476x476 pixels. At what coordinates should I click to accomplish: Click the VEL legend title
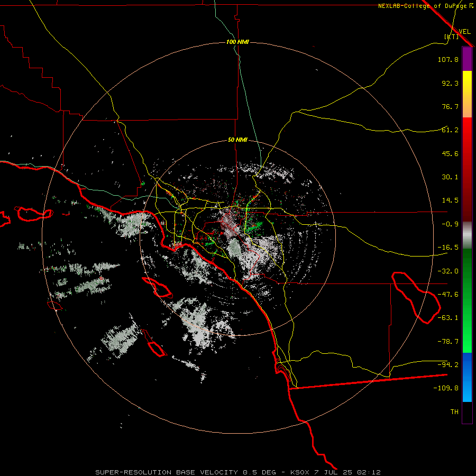(464, 31)
